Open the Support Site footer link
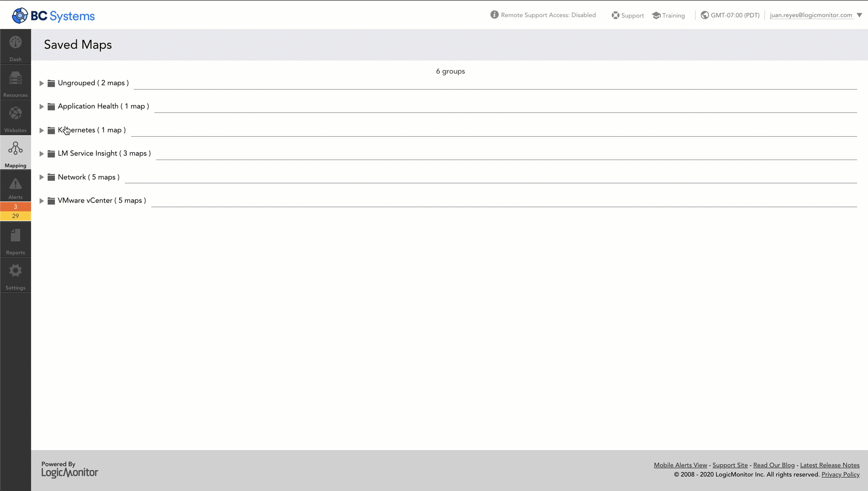This screenshot has width=868, height=491. (x=730, y=465)
